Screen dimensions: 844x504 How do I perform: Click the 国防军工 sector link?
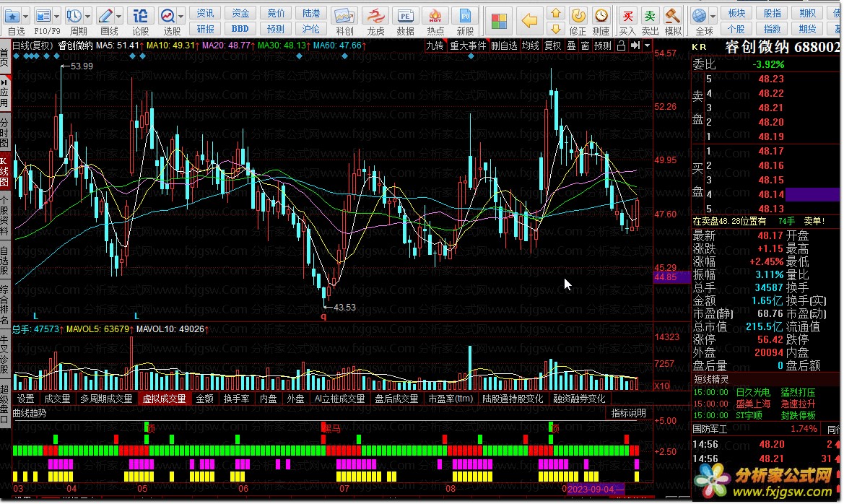(710, 429)
